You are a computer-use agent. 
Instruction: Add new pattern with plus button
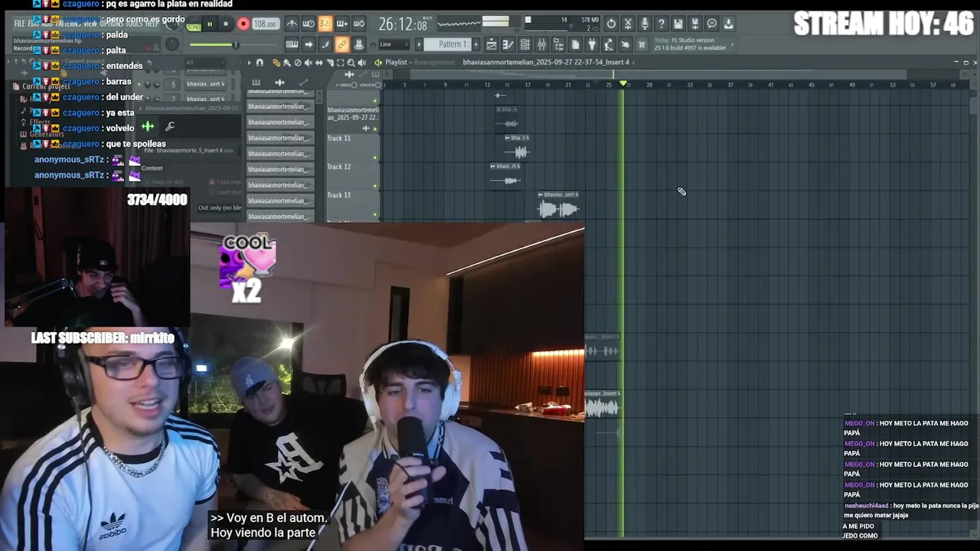[x=475, y=44]
